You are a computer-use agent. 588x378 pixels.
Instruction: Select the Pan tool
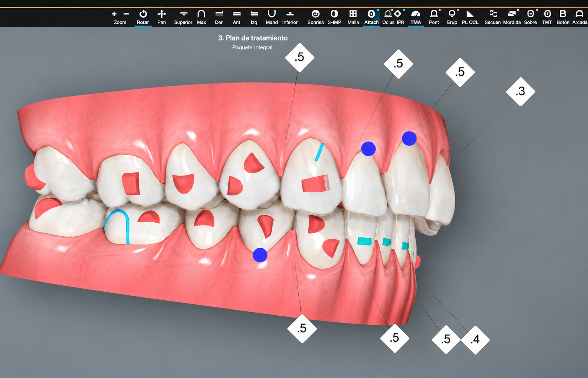point(161,17)
